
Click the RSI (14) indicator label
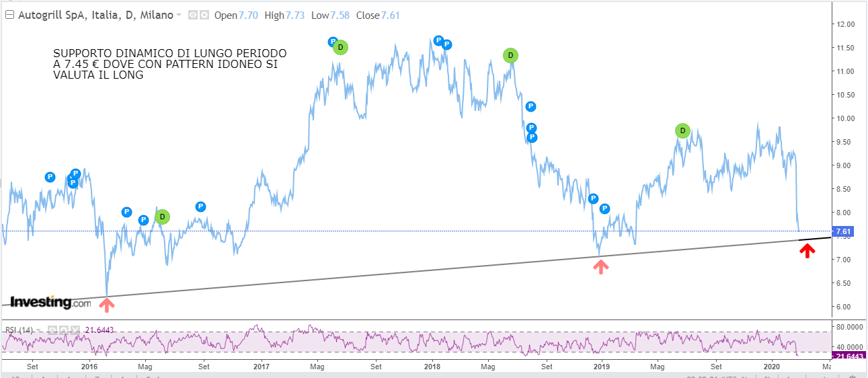pos(19,330)
